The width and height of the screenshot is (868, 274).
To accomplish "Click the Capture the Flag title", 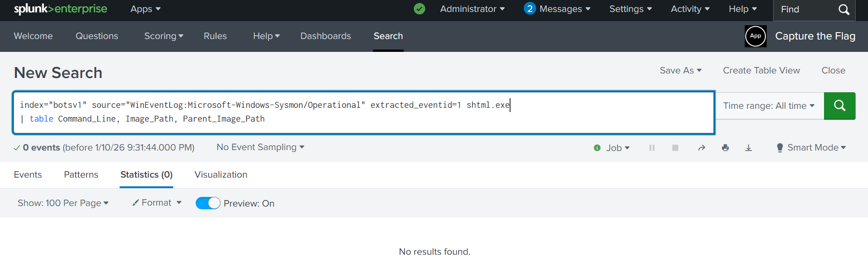I will [x=815, y=36].
